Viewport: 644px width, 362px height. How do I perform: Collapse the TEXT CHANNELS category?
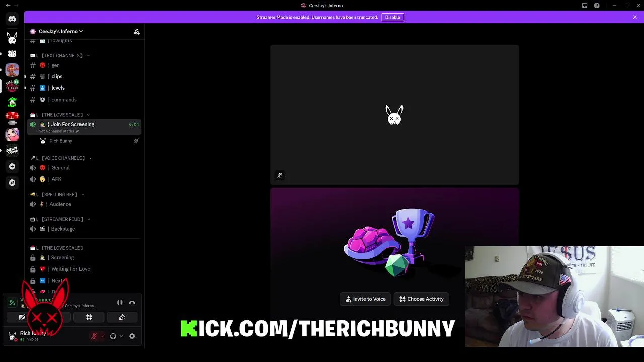click(59, 56)
